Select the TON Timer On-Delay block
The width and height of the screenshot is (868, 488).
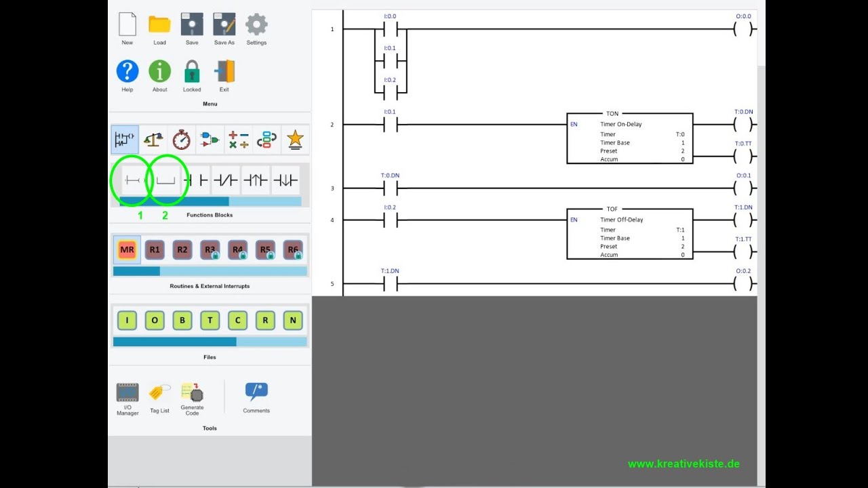[630, 138]
